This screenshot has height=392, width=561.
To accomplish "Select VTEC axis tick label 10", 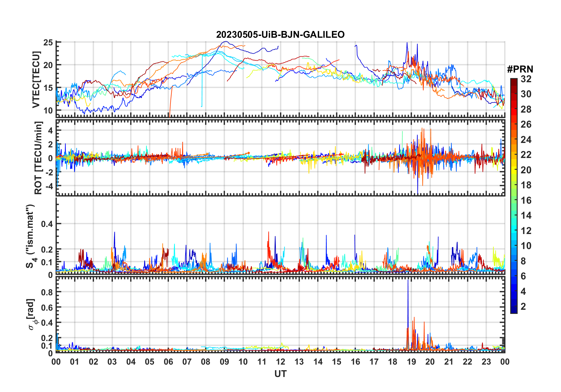I will point(48,111).
